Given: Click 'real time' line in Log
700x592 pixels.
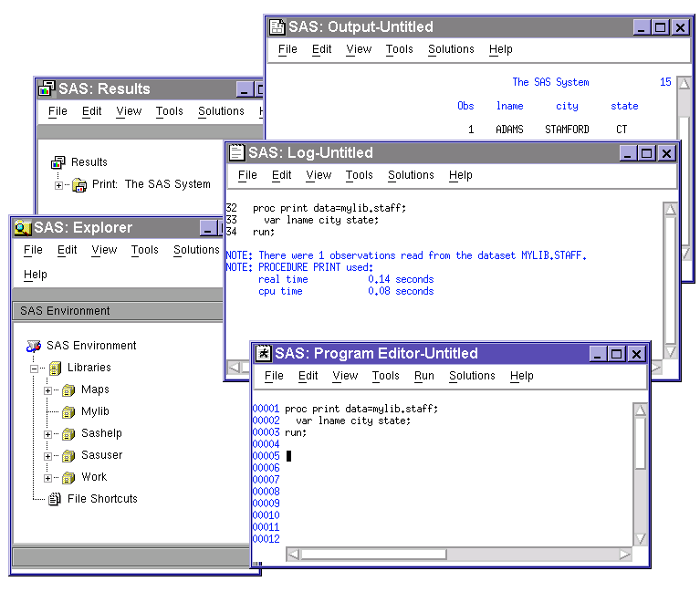Looking at the screenshot, I should click(346, 279).
